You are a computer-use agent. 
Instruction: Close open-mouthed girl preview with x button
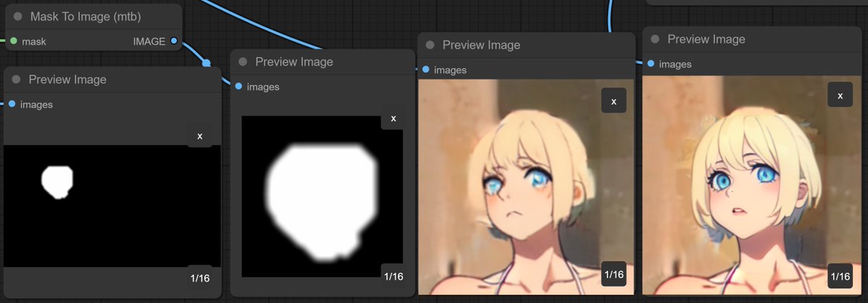tap(840, 95)
